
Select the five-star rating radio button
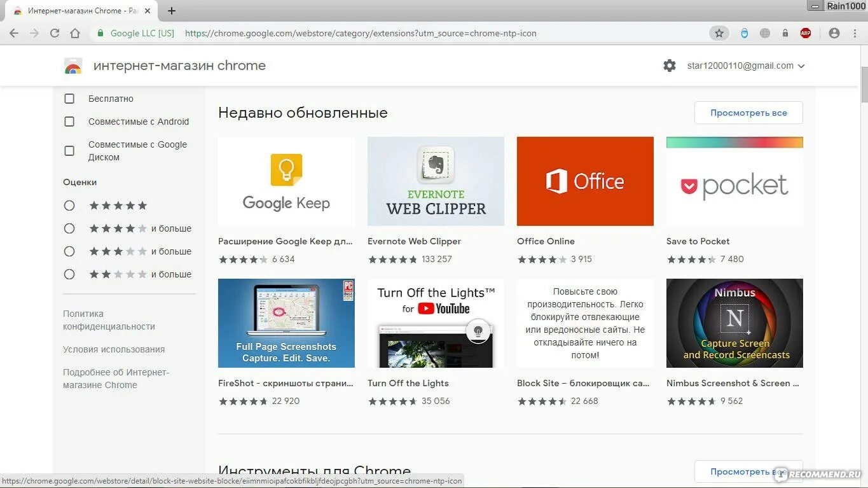coord(69,206)
